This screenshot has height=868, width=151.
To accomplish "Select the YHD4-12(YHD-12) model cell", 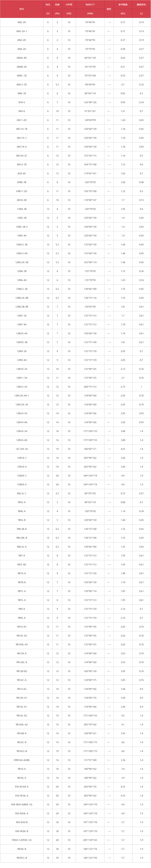I will (x=22, y=840).
